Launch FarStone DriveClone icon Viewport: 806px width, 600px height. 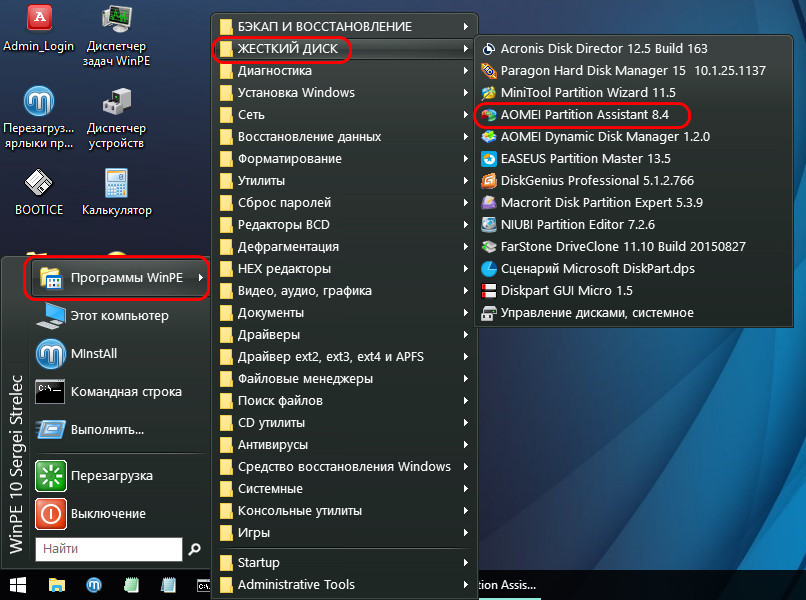click(x=488, y=247)
